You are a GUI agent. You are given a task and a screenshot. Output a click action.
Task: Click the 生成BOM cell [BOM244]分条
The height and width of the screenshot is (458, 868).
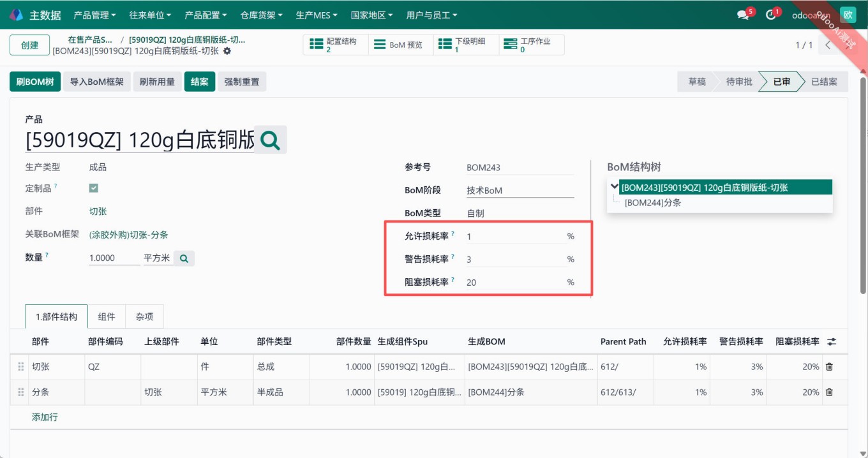coord(530,392)
